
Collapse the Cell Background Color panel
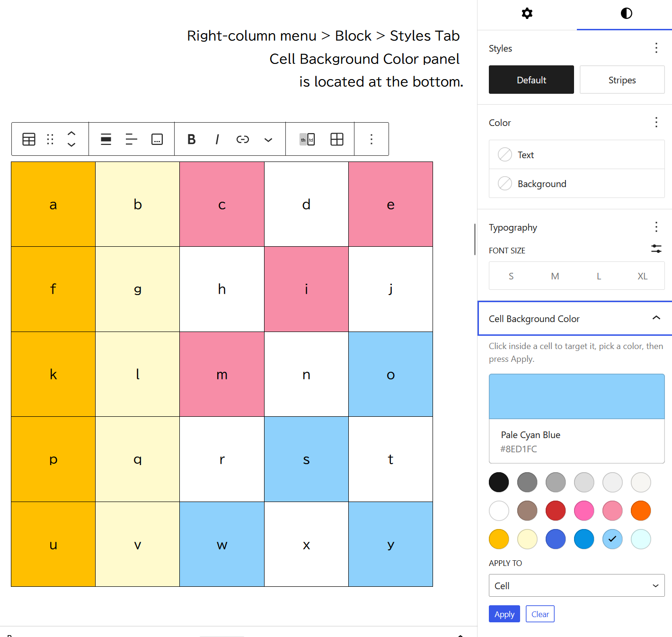coord(575,318)
